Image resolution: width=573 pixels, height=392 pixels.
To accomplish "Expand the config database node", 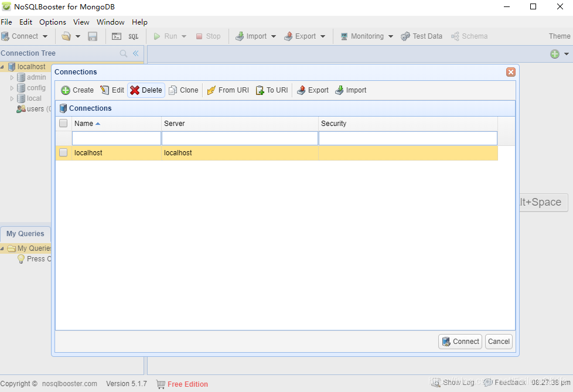I will click(x=12, y=88).
